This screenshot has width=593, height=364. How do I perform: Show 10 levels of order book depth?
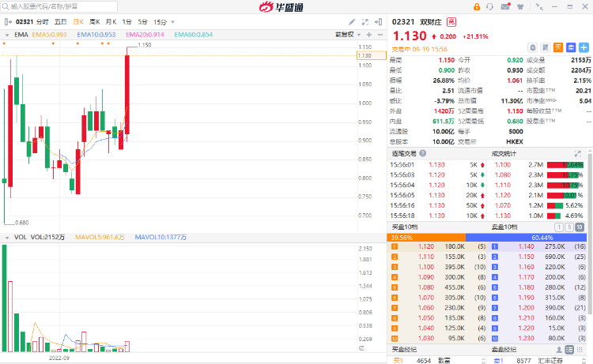tap(580, 227)
